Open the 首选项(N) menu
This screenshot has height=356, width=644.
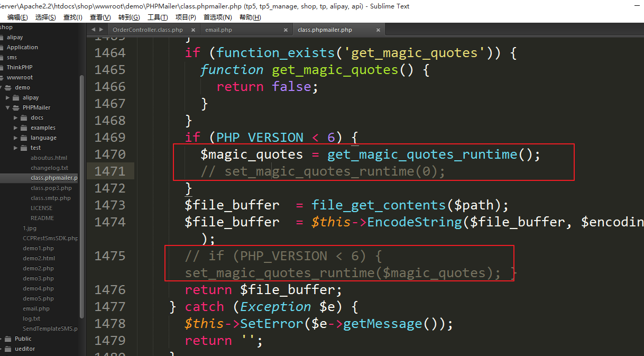217,17
